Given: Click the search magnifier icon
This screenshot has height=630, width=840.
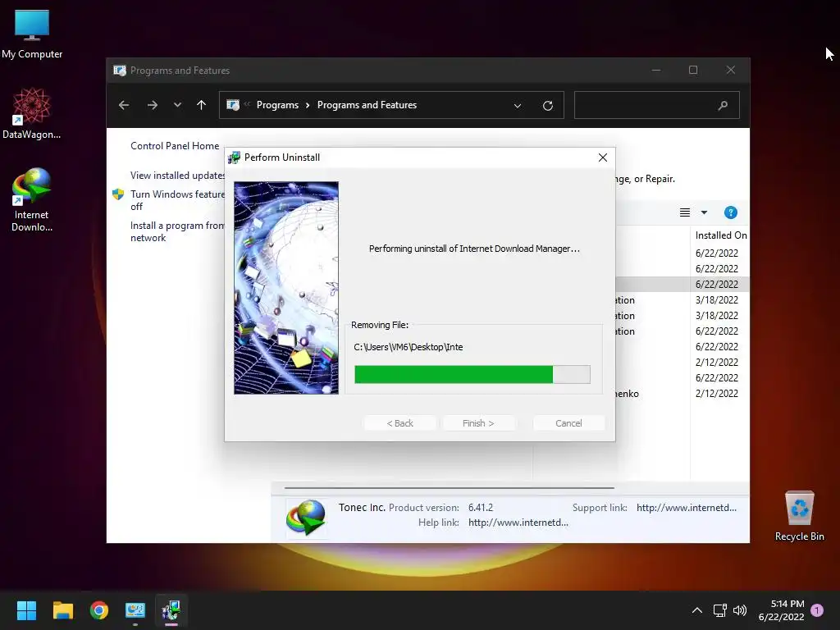Looking at the screenshot, I should pyautogui.click(x=723, y=106).
